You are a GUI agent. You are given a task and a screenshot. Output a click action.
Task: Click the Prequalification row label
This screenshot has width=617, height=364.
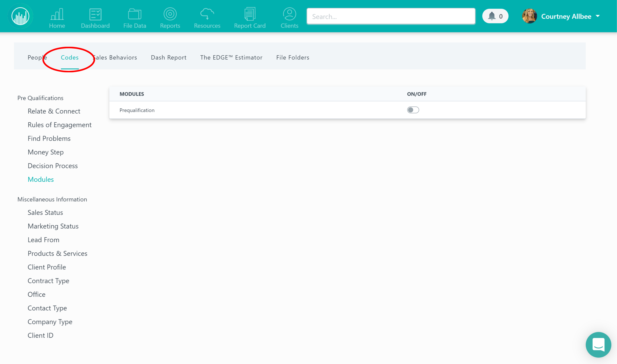pos(137,110)
